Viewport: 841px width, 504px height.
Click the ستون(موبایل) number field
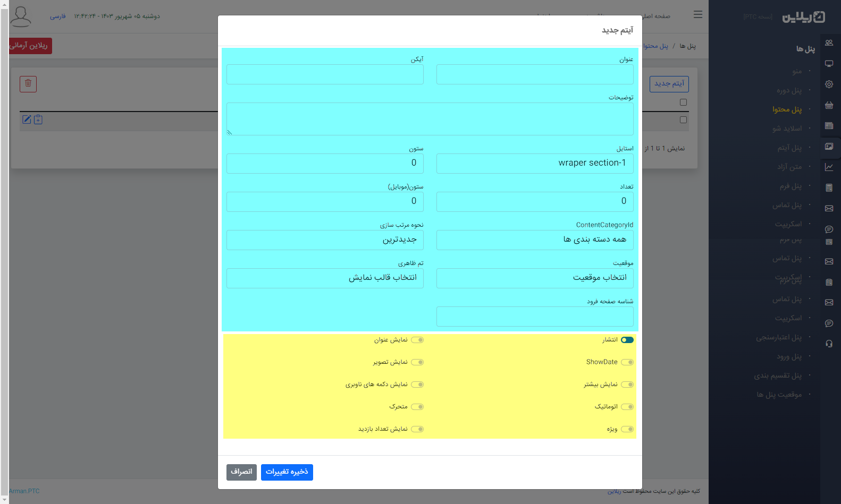click(x=325, y=202)
